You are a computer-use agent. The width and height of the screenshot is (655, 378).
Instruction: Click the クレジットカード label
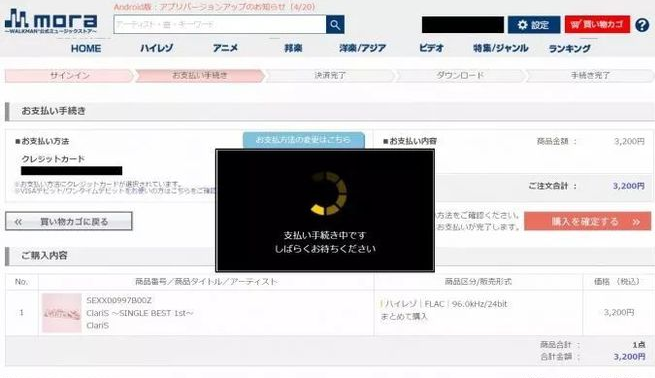pos(53,159)
